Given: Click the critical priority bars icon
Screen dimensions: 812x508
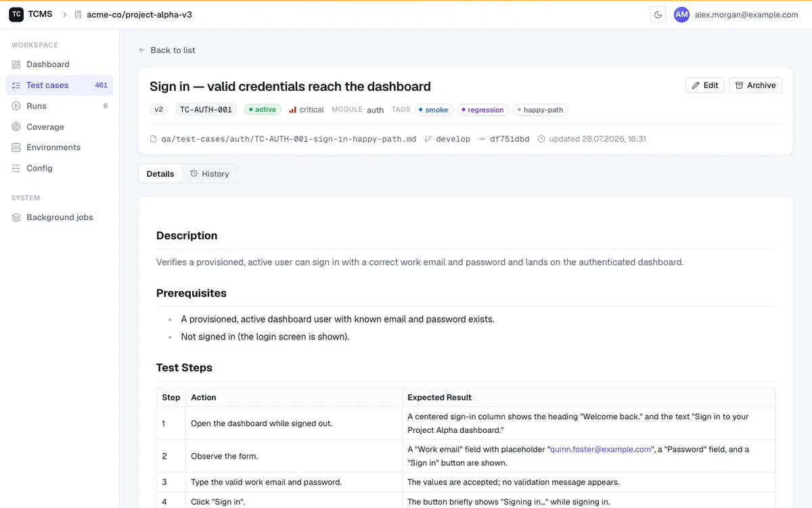Looking at the screenshot, I should (293, 109).
